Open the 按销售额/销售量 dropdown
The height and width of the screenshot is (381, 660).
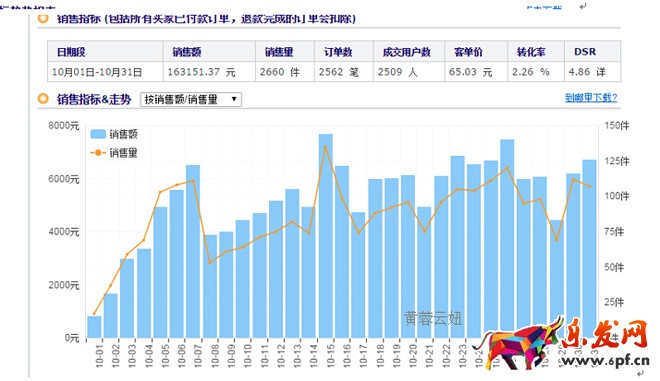tap(191, 99)
